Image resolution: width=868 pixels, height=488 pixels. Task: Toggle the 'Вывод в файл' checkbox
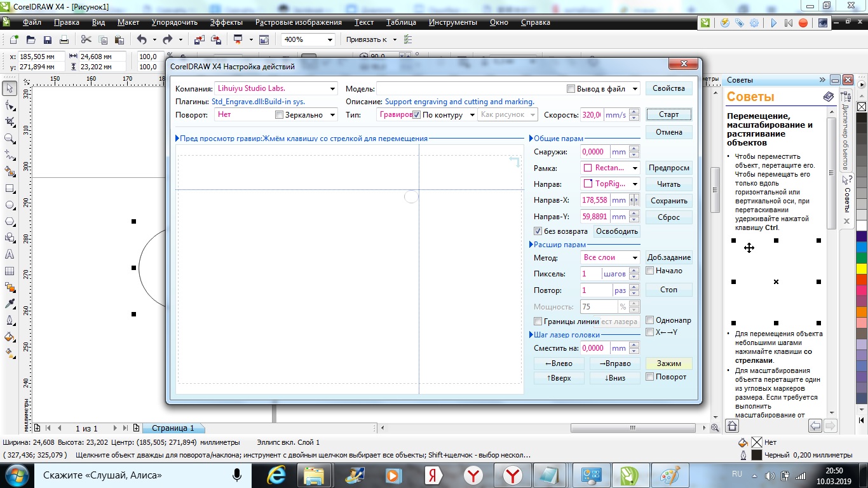tap(571, 89)
